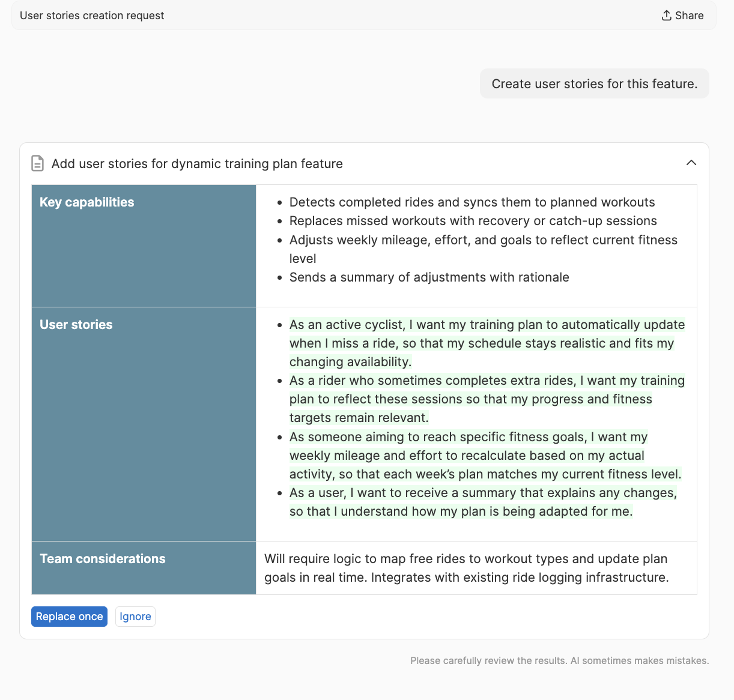Click the bullet about replacing missed workouts
This screenshot has height=700, width=734.
pos(473,221)
